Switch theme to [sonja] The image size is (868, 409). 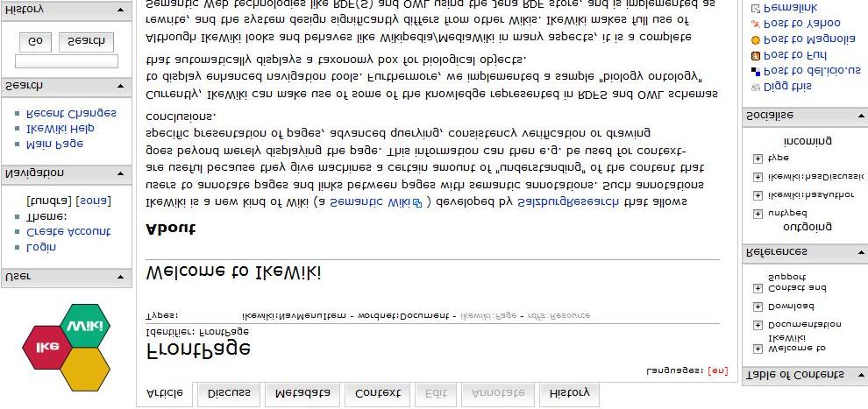(93, 201)
